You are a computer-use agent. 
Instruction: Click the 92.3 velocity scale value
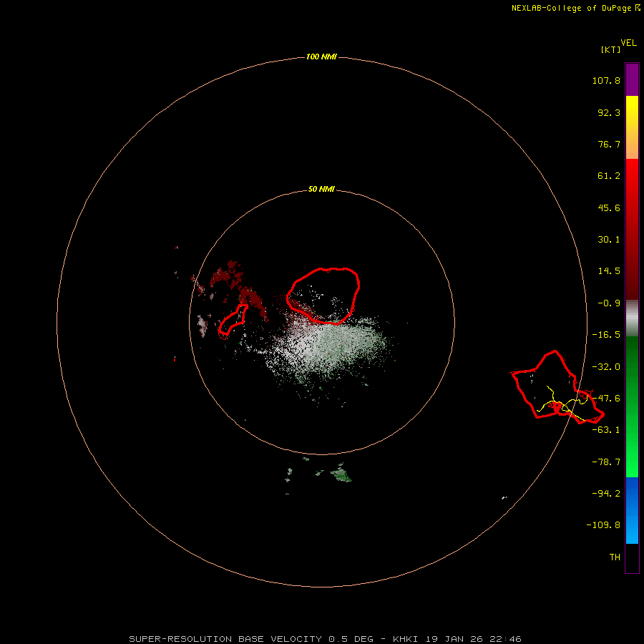point(609,112)
